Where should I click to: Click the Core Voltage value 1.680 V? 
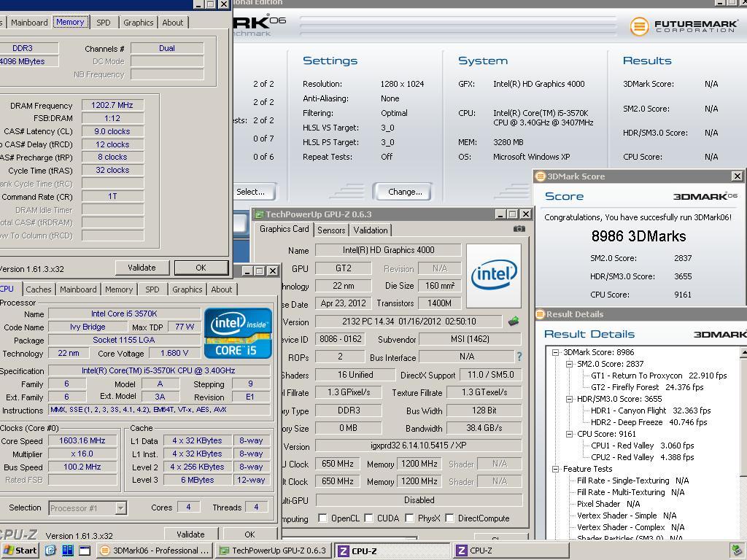pyautogui.click(x=174, y=354)
